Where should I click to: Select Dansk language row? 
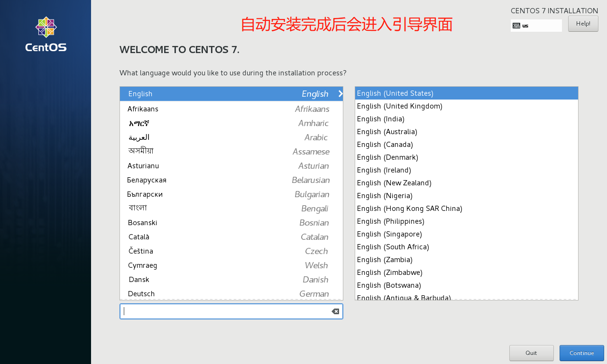pos(231,280)
